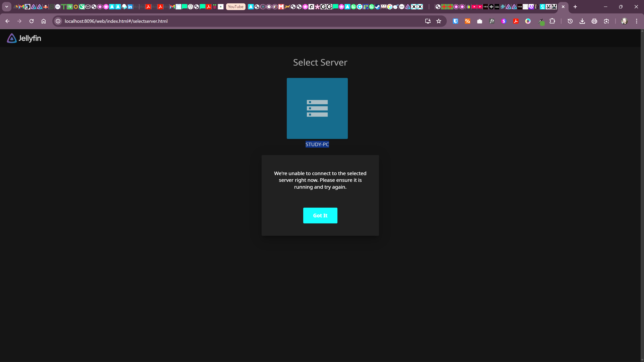Open a new browser tab
The image size is (644, 362).
point(575,7)
